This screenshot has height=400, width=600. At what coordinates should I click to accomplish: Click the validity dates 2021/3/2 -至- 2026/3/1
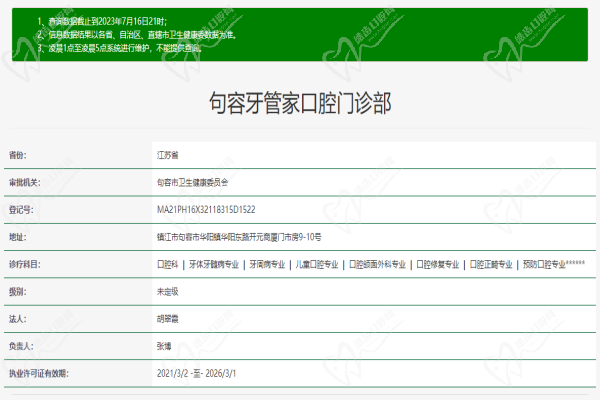(x=196, y=374)
